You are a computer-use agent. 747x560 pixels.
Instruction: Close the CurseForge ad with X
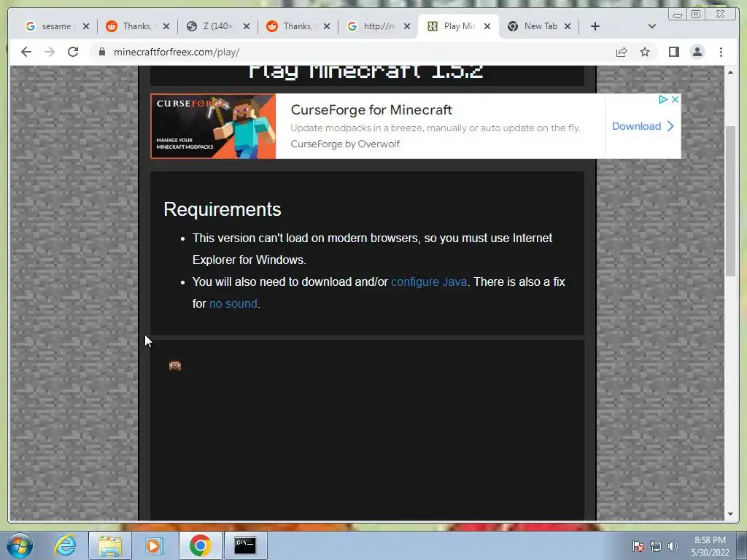675,99
